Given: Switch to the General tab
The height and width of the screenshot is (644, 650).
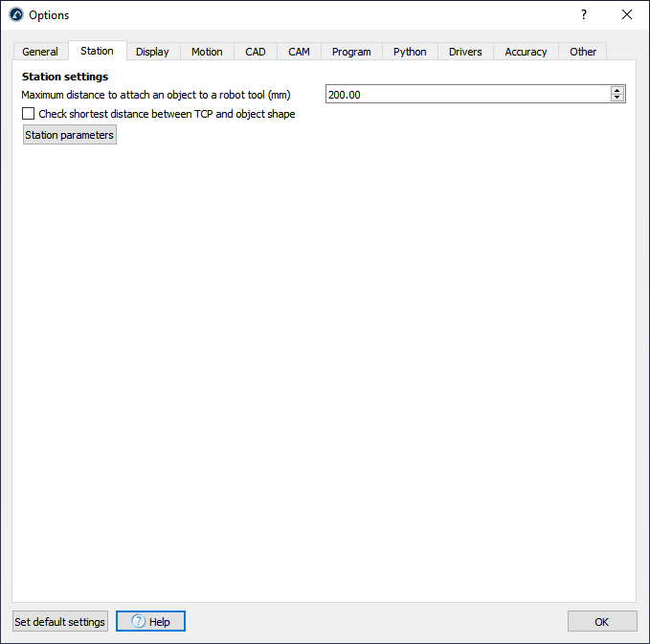Looking at the screenshot, I should (x=40, y=52).
